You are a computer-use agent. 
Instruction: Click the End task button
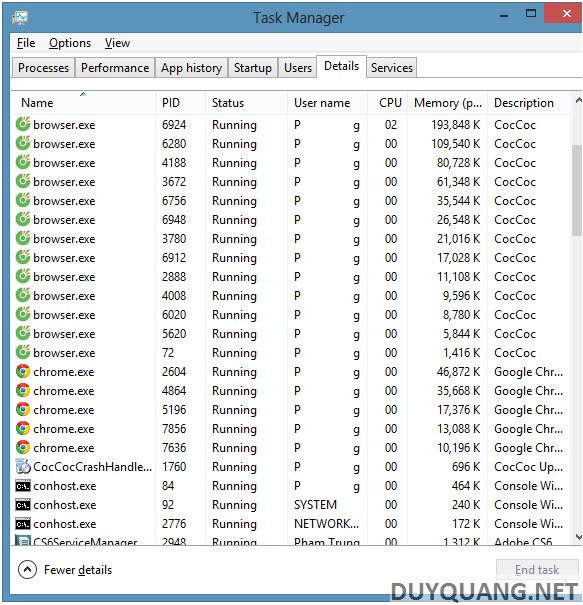tap(537, 570)
